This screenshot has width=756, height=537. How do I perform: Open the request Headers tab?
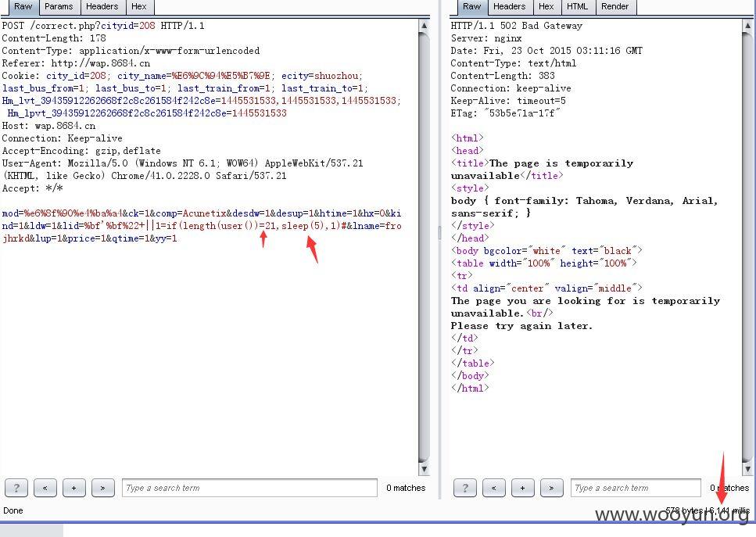point(102,7)
